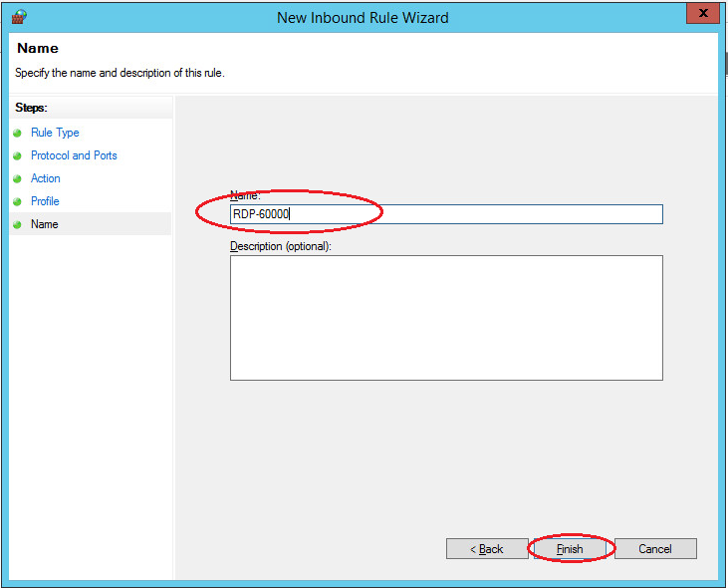Open the Protocol and Ports step
Viewport: 728px width, 588px height.
tap(74, 155)
